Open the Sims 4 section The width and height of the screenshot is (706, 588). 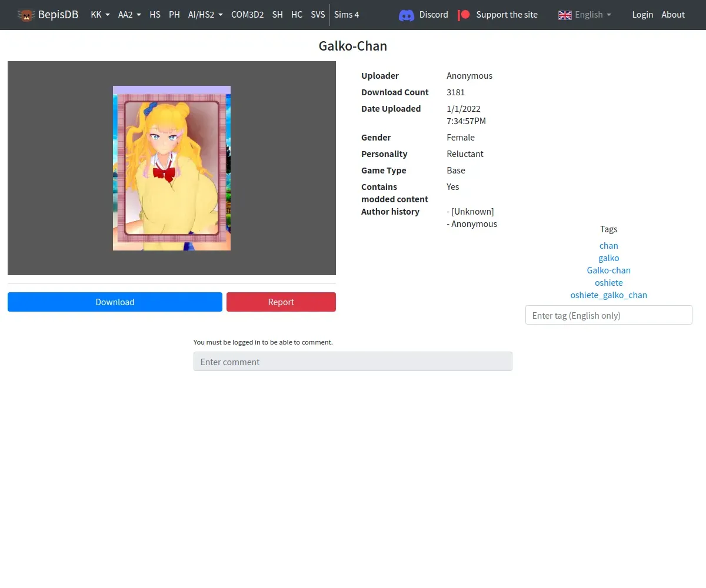[347, 15]
